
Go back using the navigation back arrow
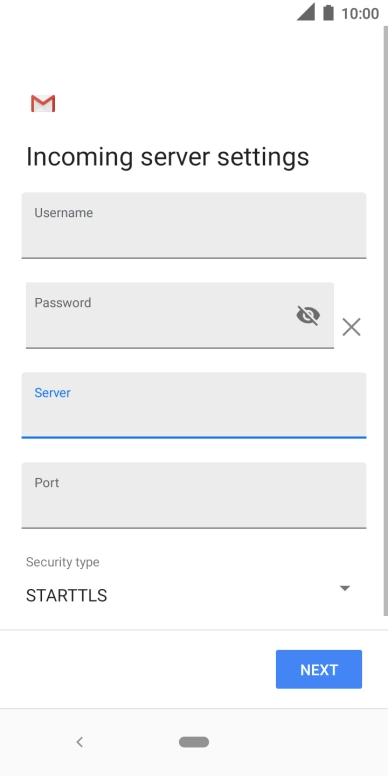(80, 742)
